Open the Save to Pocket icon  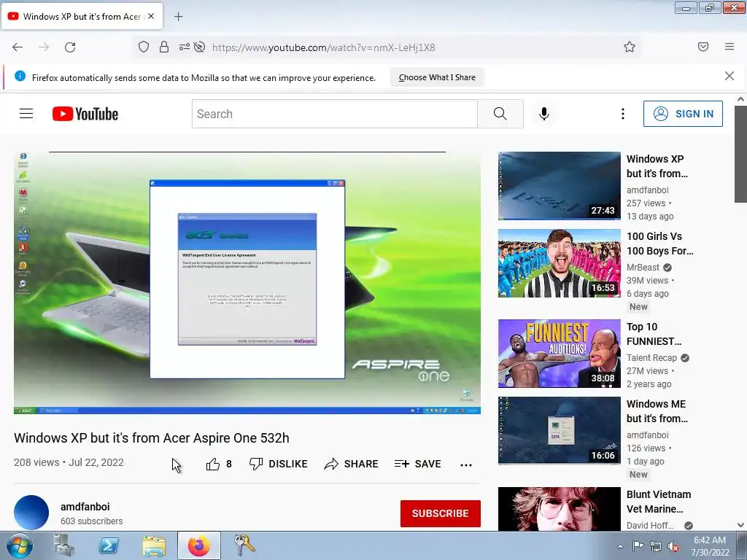click(703, 47)
